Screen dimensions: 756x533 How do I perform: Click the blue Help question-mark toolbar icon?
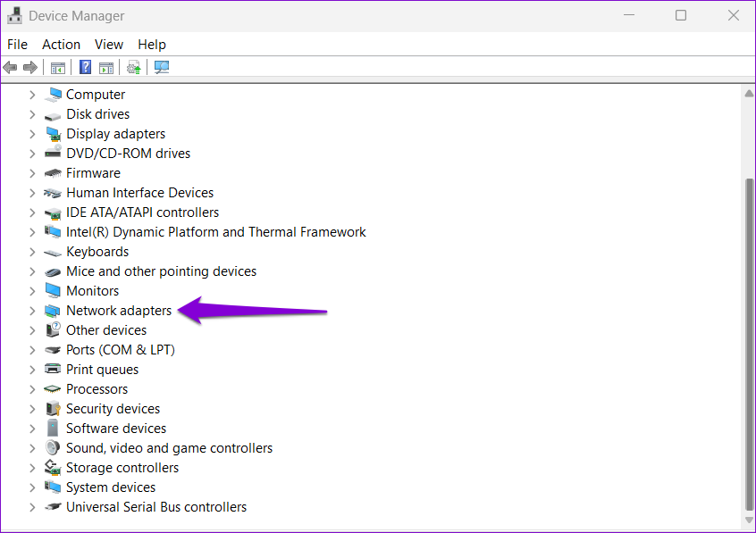85,67
